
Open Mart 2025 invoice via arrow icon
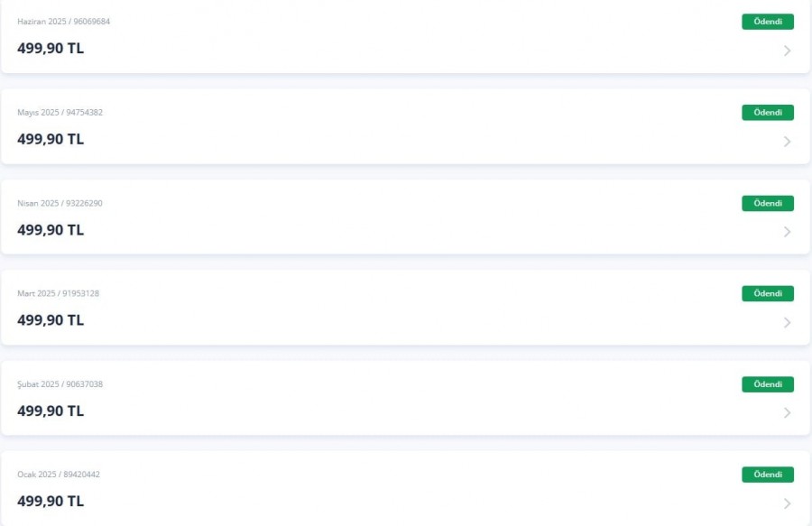[787, 322]
